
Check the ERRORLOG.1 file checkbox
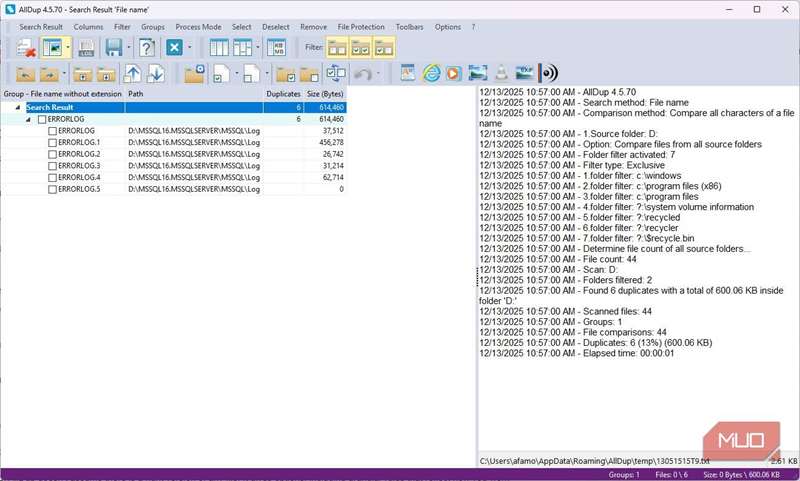[x=52, y=143]
